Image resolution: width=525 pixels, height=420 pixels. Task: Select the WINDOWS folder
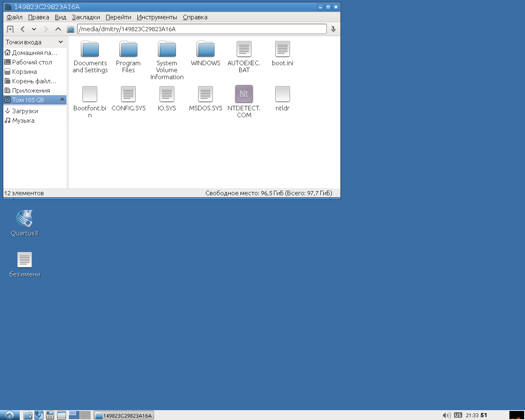(x=205, y=50)
